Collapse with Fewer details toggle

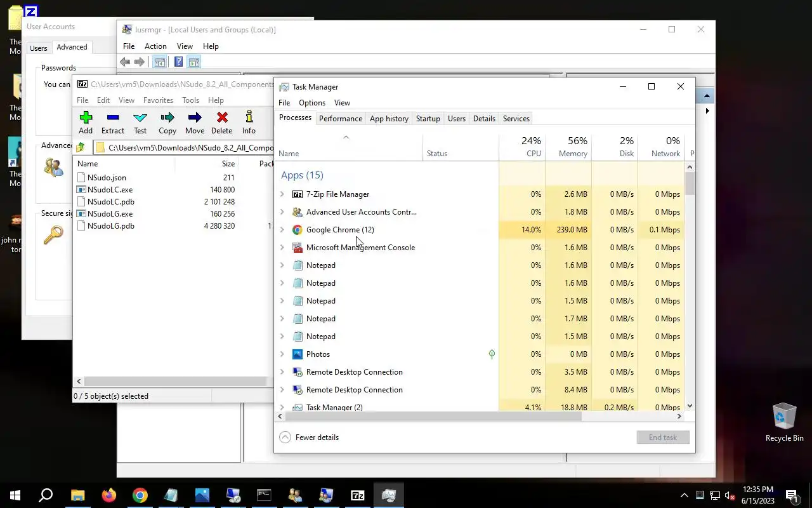pyautogui.click(x=309, y=438)
